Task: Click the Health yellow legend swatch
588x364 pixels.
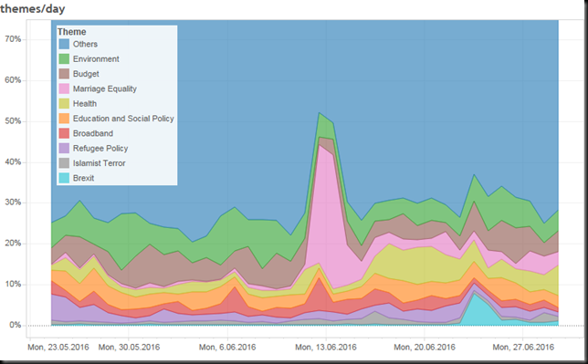Action: tap(64, 103)
